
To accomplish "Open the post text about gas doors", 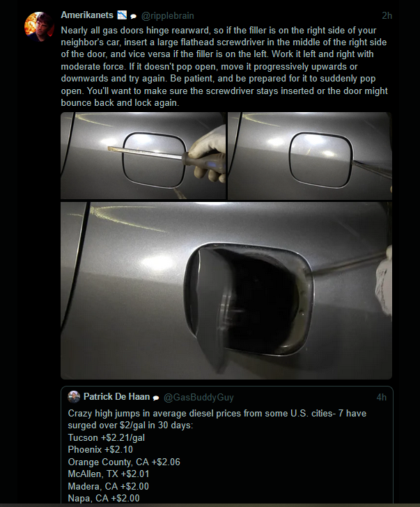I will [x=224, y=67].
